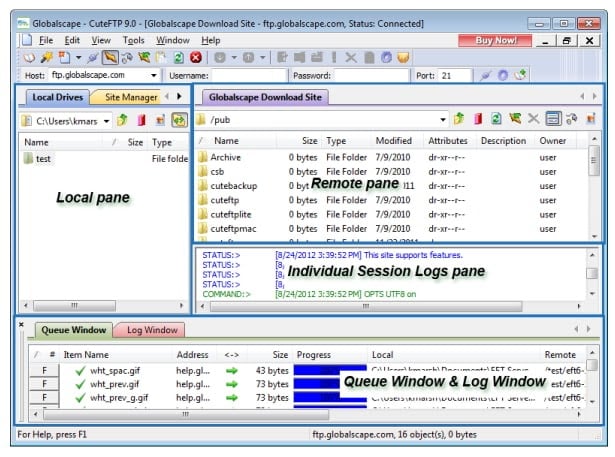615x457 pixels.
Task: Select the cutebackup folder in Remote pane
Action: point(233,186)
